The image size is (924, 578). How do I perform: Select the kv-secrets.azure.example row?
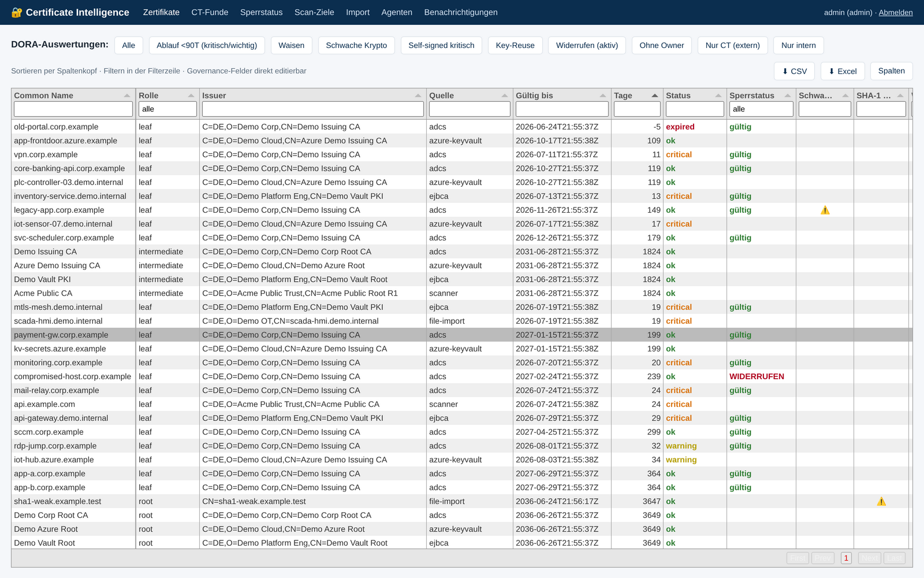click(461, 349)
